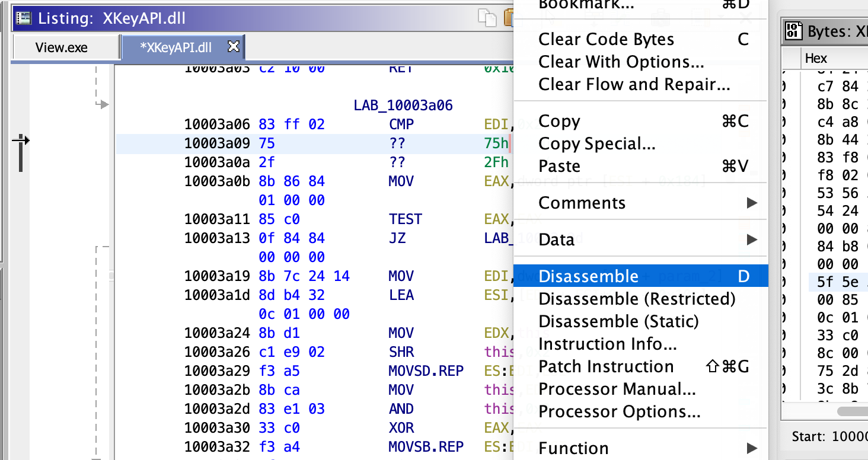Click the dashed flow arrow in the listing margin
The width and height of the screenshot is (868, 460).
tap(104, 105)
